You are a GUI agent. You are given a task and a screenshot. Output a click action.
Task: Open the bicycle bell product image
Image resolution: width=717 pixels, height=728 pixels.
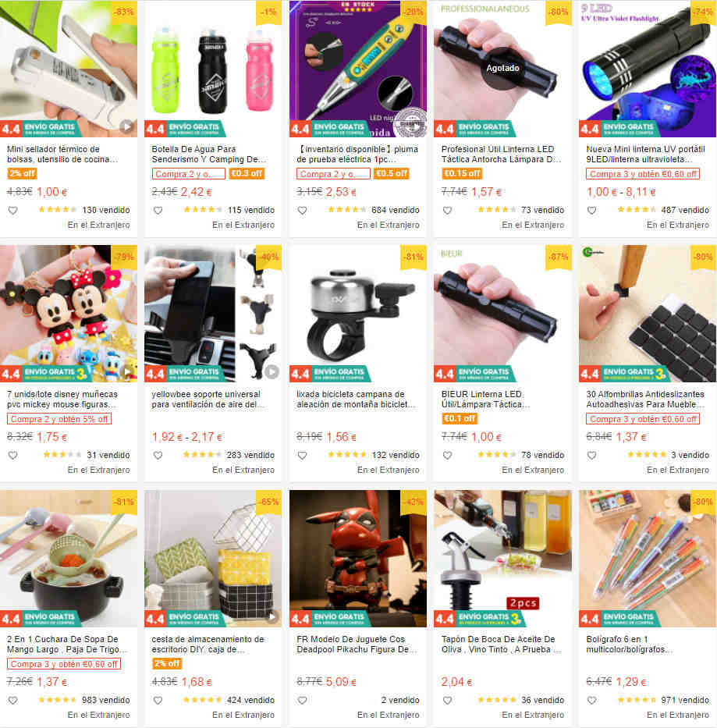(x=358, y=314)
